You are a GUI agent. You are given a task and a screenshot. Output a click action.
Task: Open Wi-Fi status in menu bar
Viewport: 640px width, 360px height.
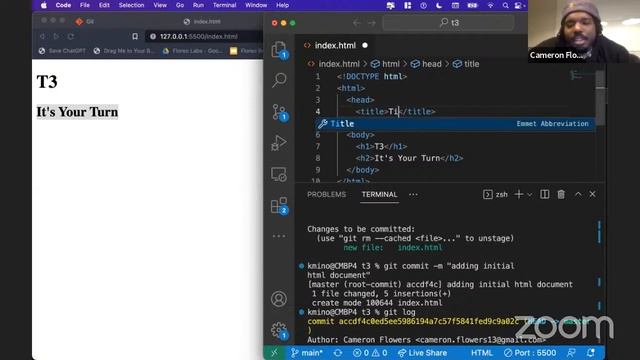tap(490, 5)
